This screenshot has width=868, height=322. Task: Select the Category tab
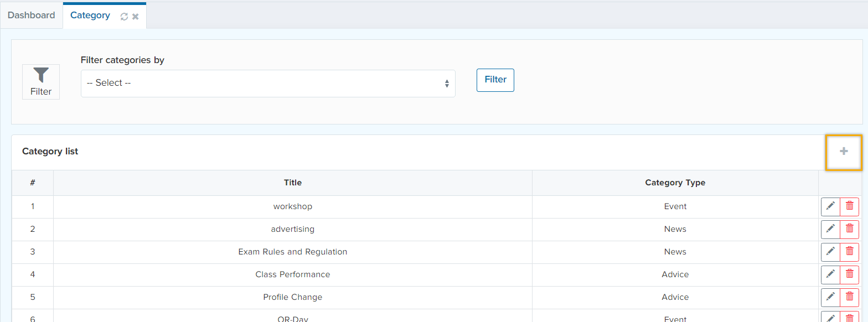coord(90,15)
